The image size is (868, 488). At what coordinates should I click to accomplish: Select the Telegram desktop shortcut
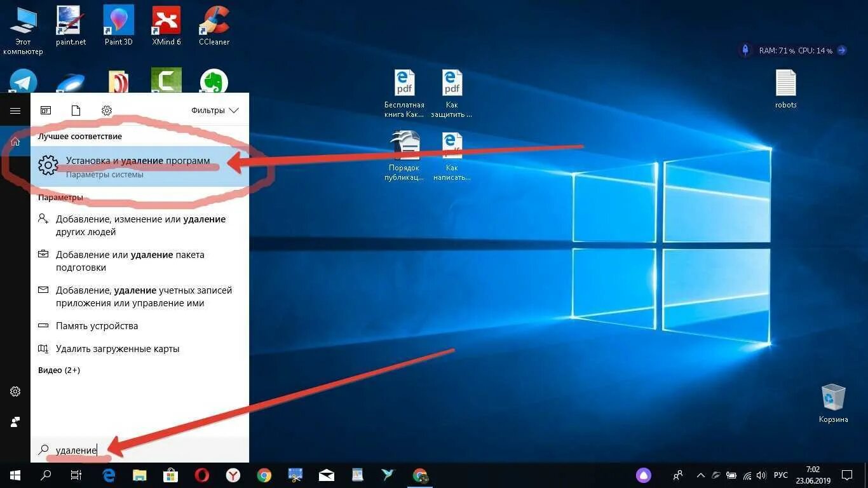(x=24, y=81)
